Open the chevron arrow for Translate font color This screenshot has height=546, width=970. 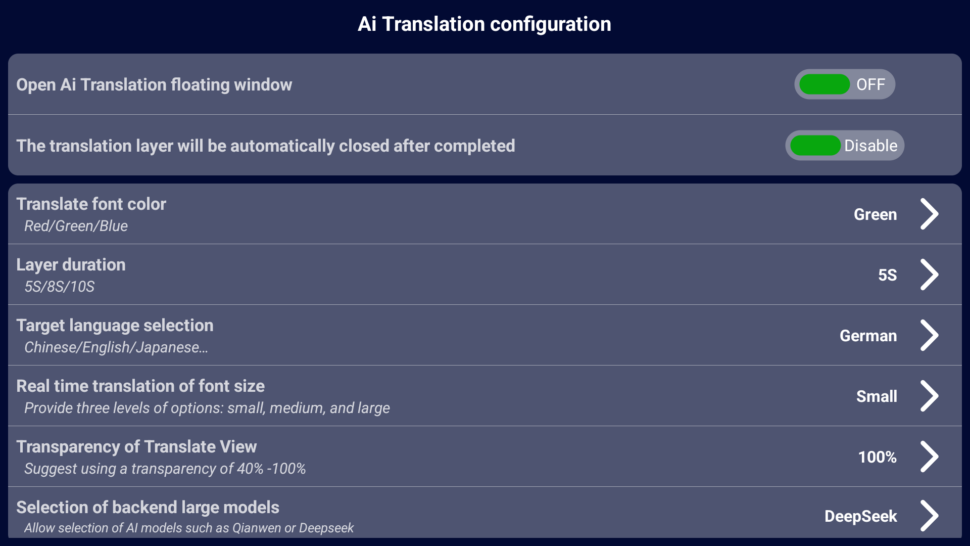(x=929, y=214)
